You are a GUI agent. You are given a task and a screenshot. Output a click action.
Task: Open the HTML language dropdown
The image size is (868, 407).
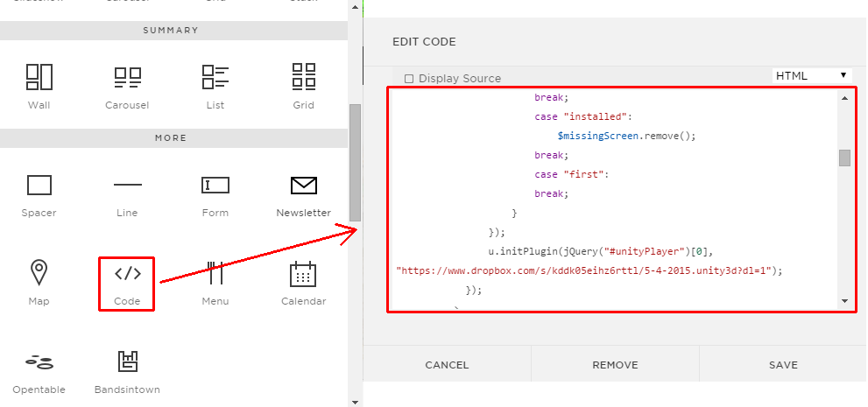(812, 76)
